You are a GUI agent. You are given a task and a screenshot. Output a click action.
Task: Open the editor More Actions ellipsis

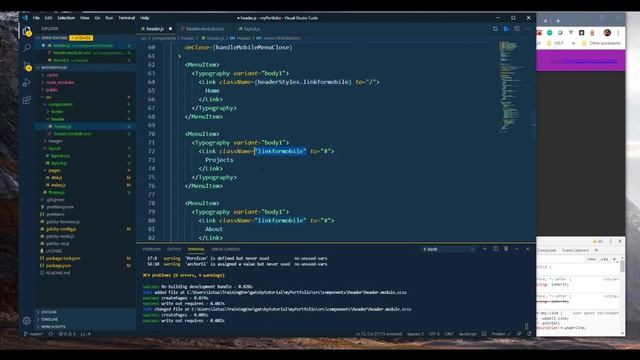[528, 29]
